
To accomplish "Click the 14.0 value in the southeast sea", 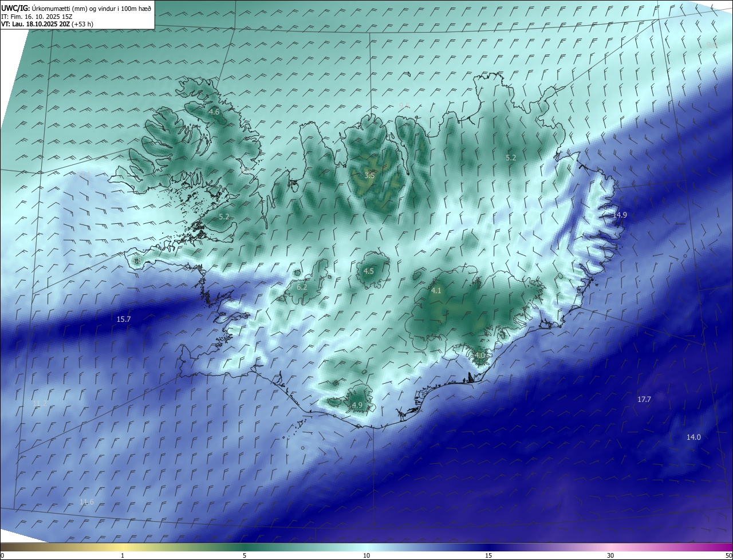I will [693, 437].
